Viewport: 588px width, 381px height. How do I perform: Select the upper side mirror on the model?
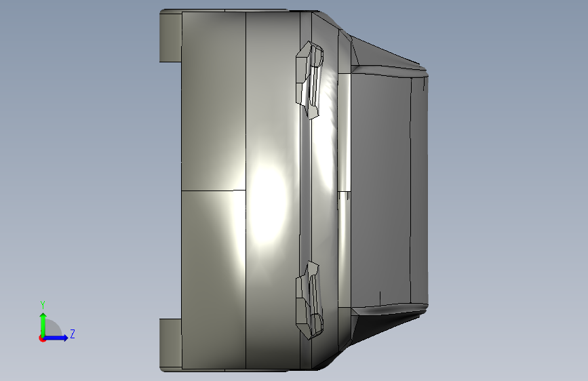pyautogui.click(x=310, y=80)
